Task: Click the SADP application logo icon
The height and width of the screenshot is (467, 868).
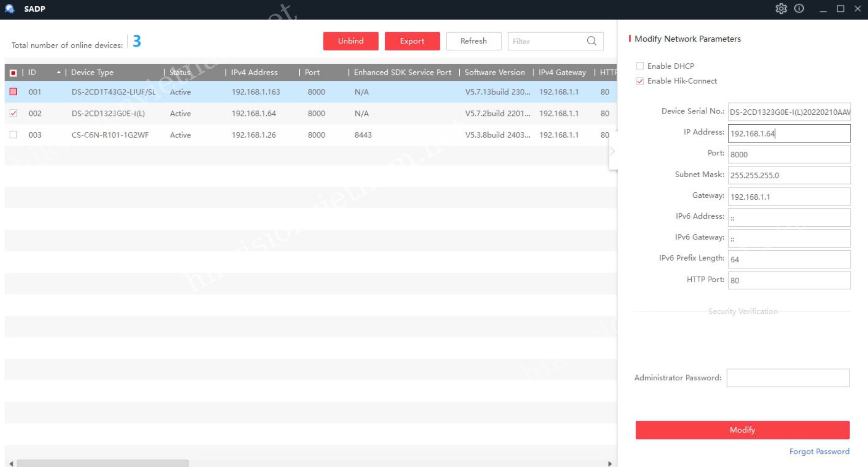Action: (x=9, y=9)
